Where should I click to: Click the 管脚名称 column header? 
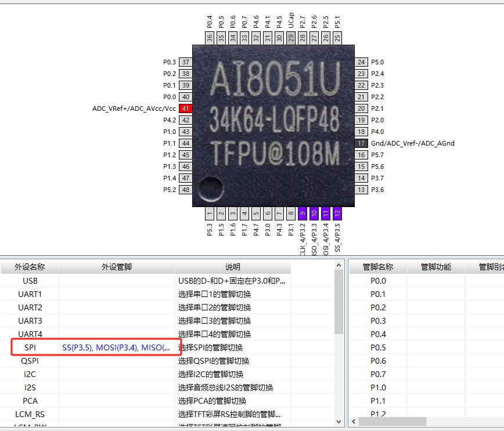coord(378,267)
